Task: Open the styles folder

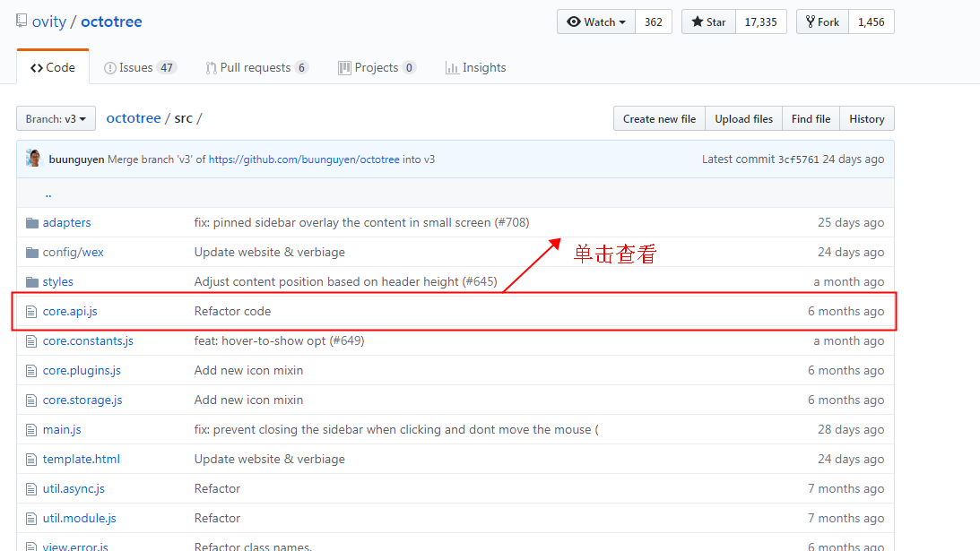Action: click(x=57, y=281)
